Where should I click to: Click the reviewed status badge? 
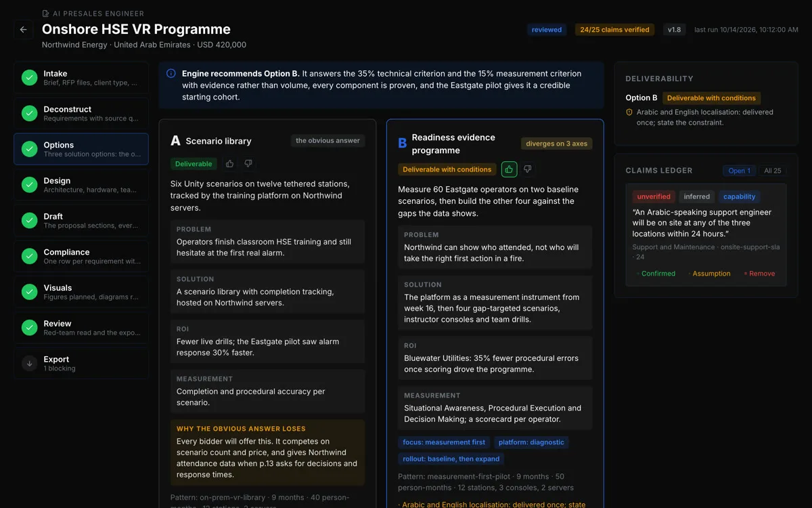(x=547, y=30)
